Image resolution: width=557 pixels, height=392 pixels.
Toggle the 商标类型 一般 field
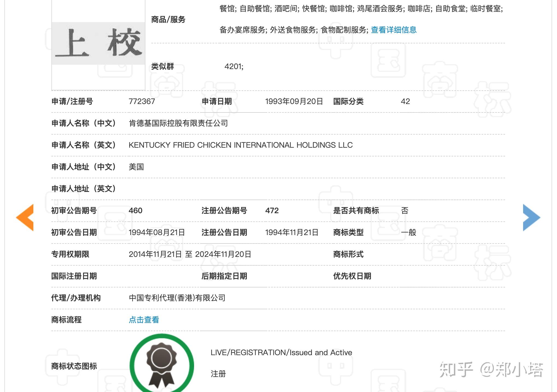point(409,233)
